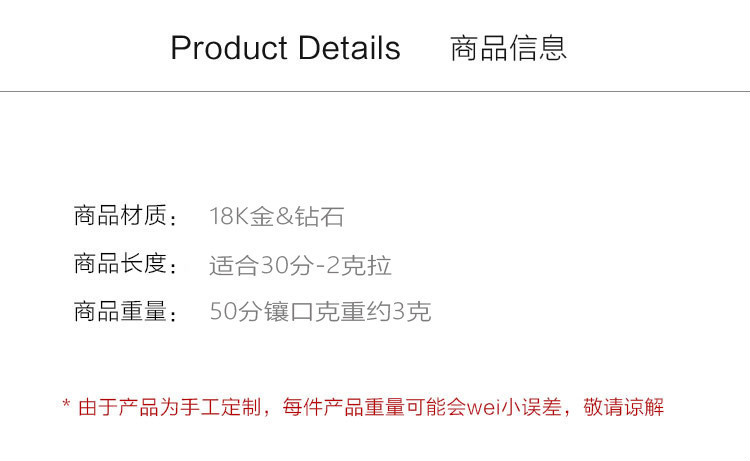Click the red asterisk before the disclaimer
Image resolution: width=750 pixels, height=461 pixels.
coord(66,405)
